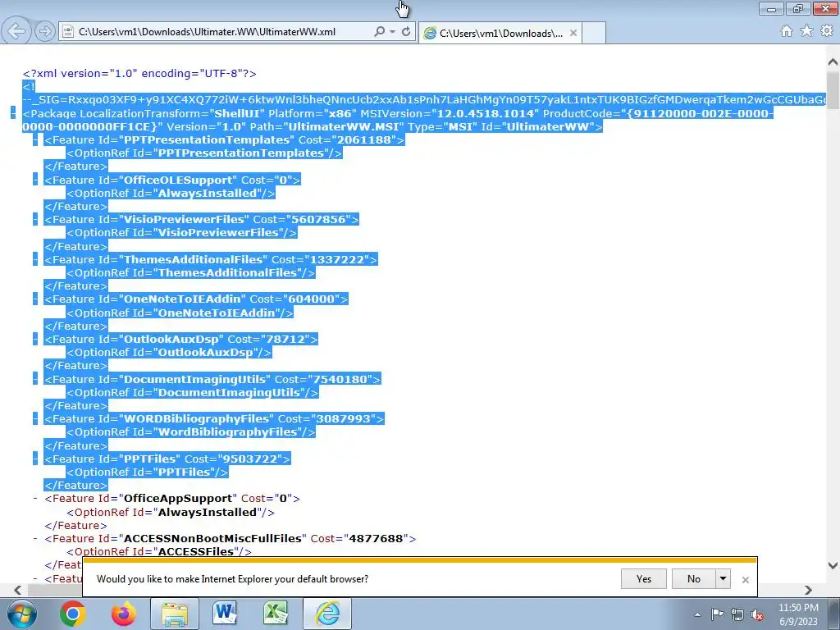Image resolution: width=840 pixels, height=630 pixels.
Task: Open a new blank tab
Action: [594, 33]
